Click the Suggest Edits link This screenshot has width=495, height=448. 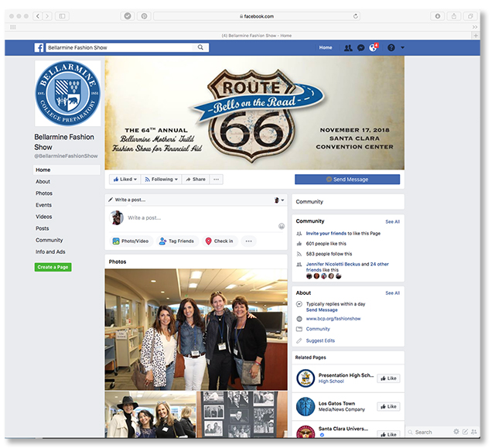[320, 340]
